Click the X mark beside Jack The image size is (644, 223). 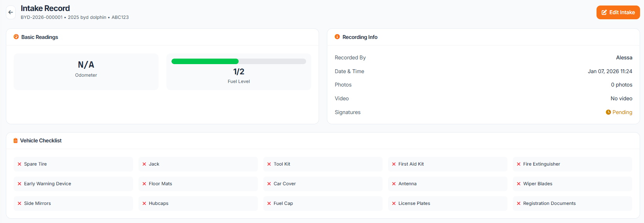point(144,164)
